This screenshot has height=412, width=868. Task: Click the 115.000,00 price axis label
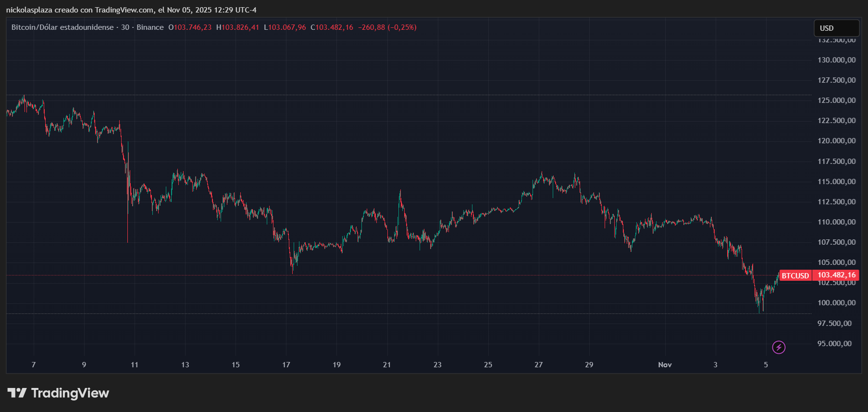tap(836, 182)
